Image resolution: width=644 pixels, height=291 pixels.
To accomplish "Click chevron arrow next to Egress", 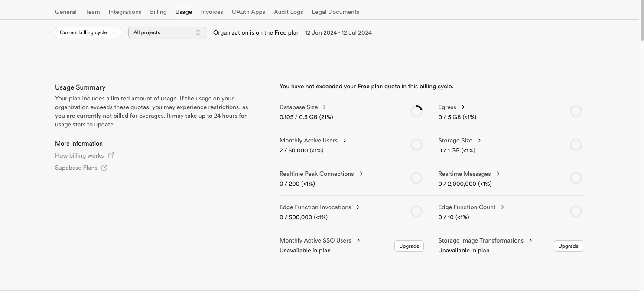I will [x=463, y=107].
